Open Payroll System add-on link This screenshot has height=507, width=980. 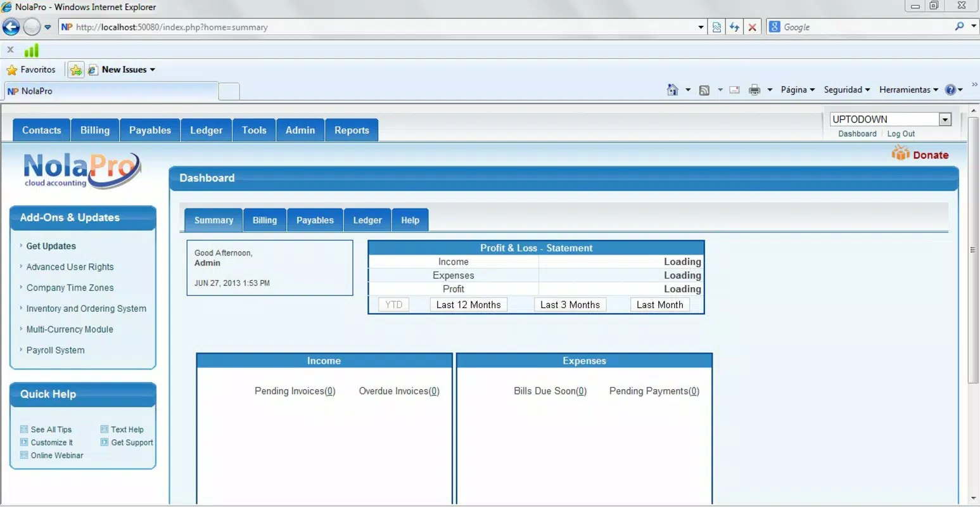(x=55, y=350)
